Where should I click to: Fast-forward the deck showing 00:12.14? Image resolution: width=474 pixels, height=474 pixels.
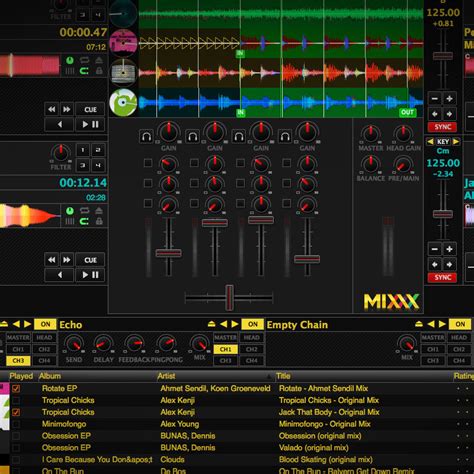pyautogui.click(x=67, y=260)
